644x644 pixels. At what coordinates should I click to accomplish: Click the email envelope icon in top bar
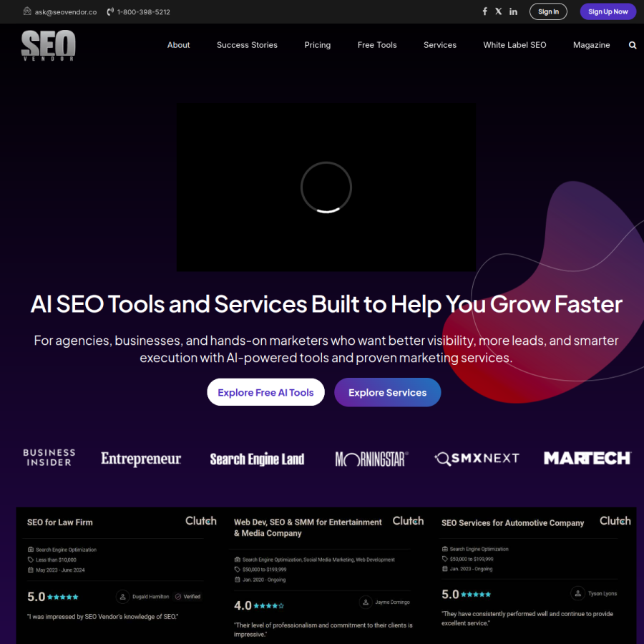tap(27, 11)
